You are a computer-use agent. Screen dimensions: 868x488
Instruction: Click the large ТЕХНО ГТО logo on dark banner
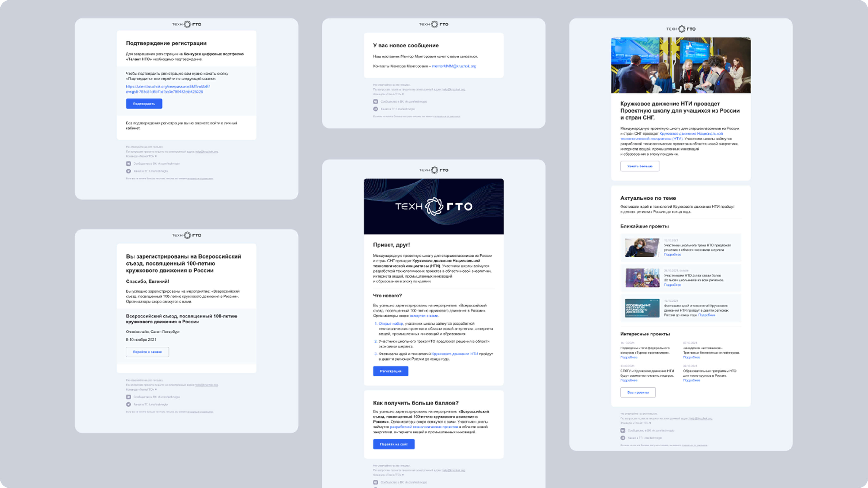(434, 206)
